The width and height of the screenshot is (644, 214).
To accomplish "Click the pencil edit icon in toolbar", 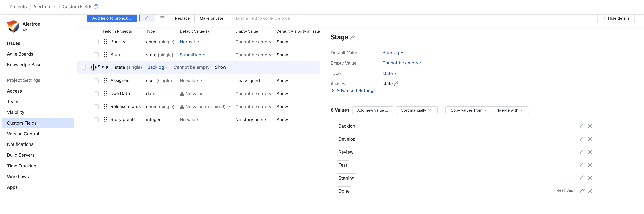I will 147,18.
